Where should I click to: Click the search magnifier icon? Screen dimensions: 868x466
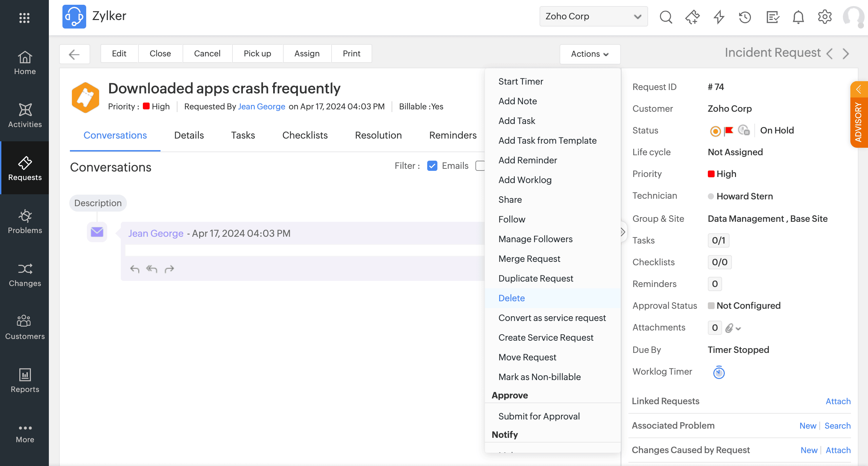click(666, 17)
